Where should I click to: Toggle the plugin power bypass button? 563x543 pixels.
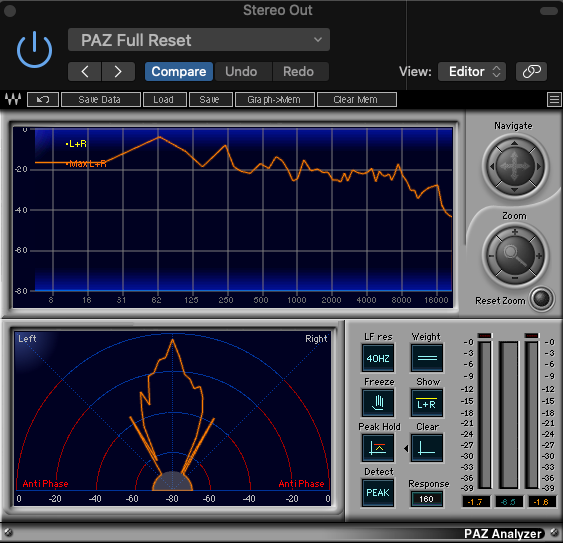coord(34,49)
